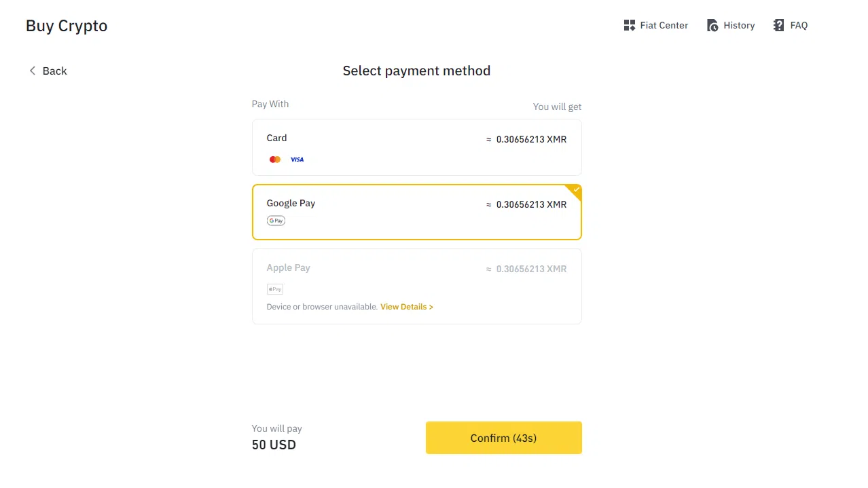
Task: Click the Visa logo icon
Action: tap(297, 159)
